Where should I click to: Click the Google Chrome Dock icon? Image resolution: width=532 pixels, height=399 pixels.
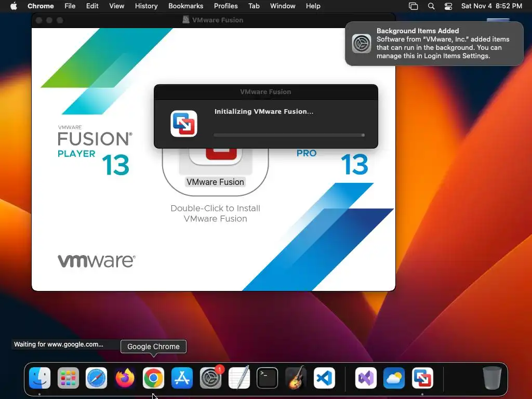click(153, 378)
